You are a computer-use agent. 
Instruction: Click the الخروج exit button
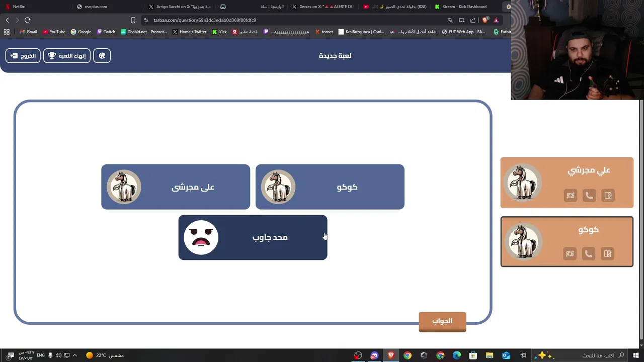(23, 56)
